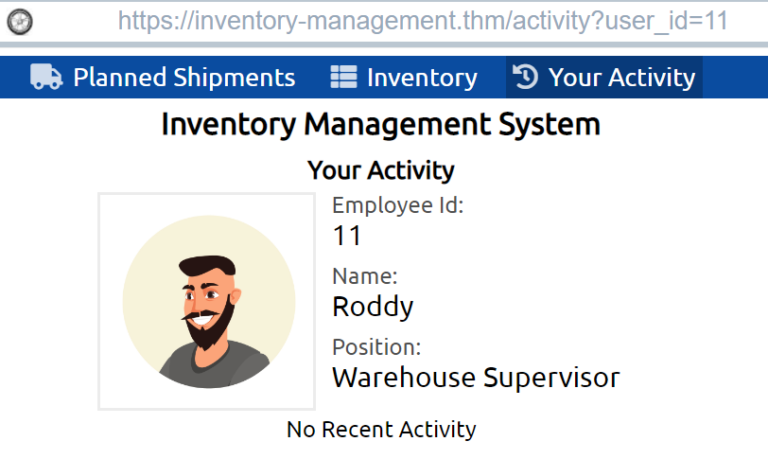This screenshot has height=459, width=768.
Task: Click the No Recent Activity message
Action: [x=381, y=430]
